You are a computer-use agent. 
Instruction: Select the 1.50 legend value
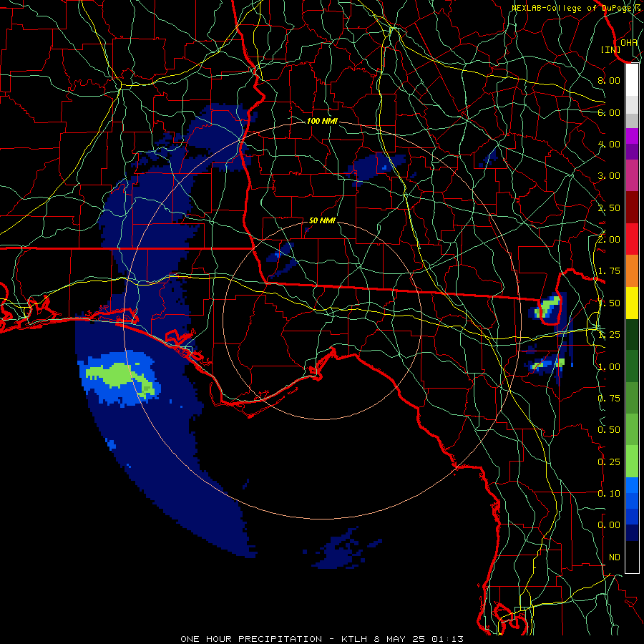pos(609,303)
